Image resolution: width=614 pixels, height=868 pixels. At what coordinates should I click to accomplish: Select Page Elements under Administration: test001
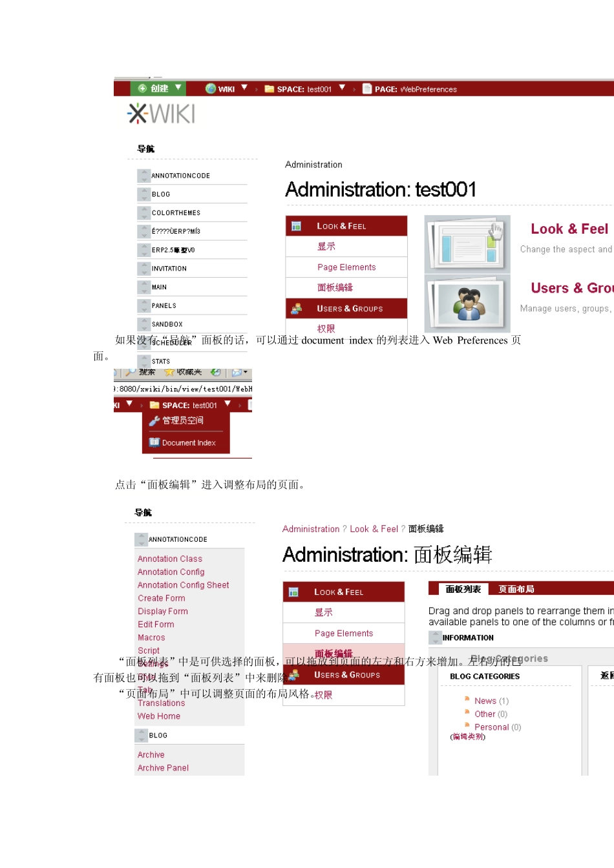346,267
